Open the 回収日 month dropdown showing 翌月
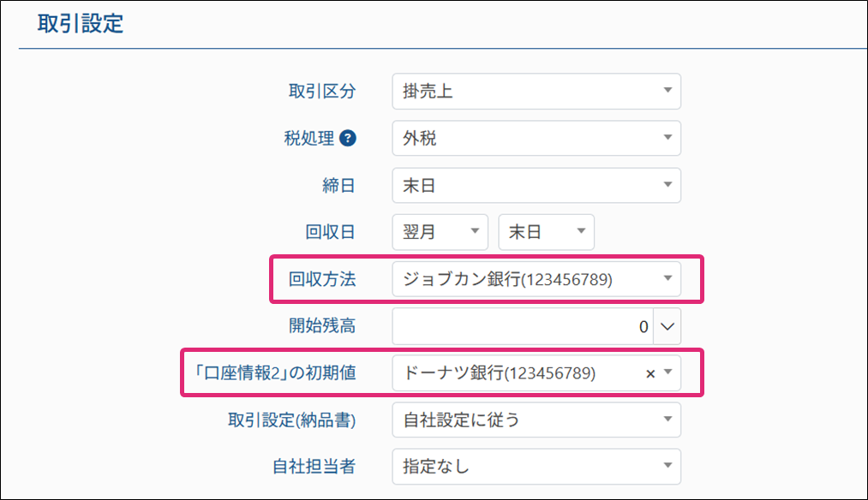 click(x=440, y=232)
